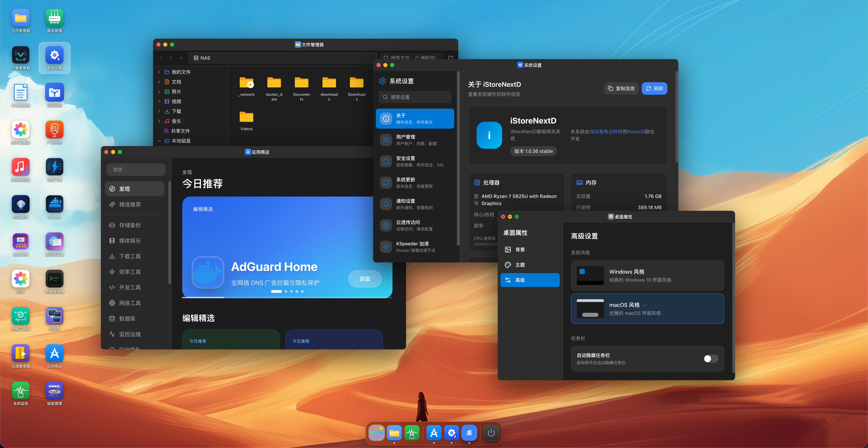Open the Docker desktop icon
Viewport: 868px width, 448px height.
tap(54, 204)
